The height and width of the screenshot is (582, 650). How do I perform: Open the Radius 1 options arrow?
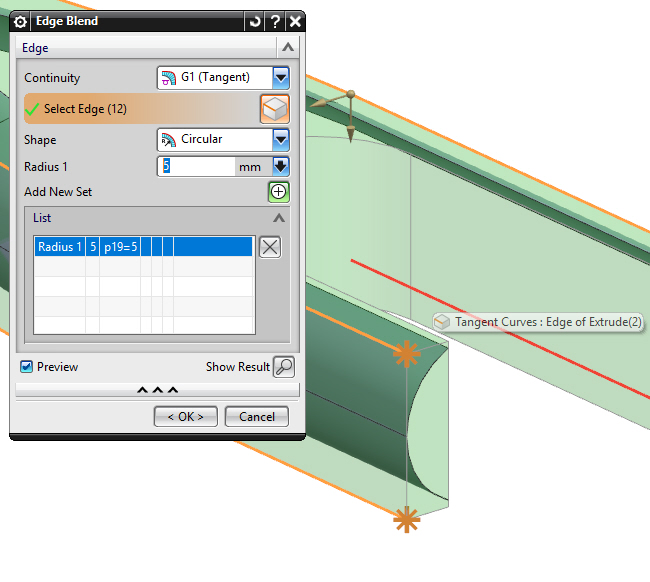[281, 167]
